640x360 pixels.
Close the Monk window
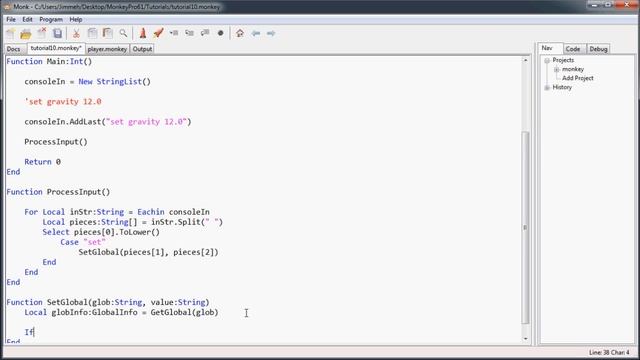tap(627, 4)
